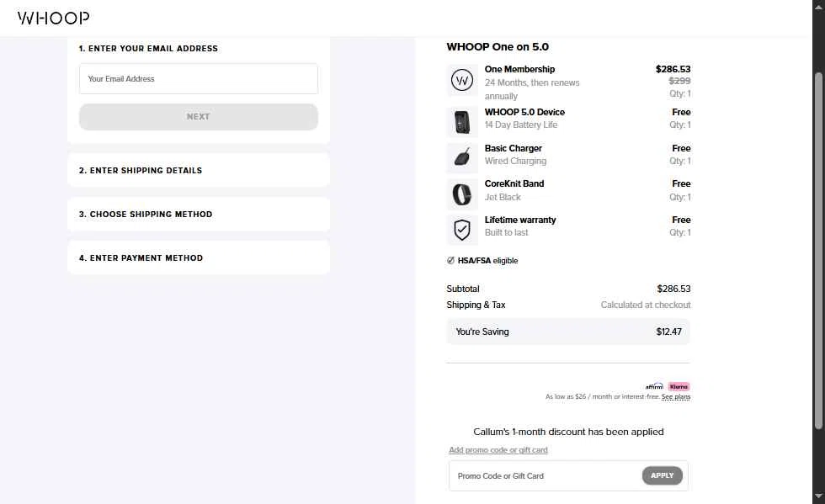Click the WHOOP 5.0 Device thumbnail
825x504 pixels.
tap(462, 122)
